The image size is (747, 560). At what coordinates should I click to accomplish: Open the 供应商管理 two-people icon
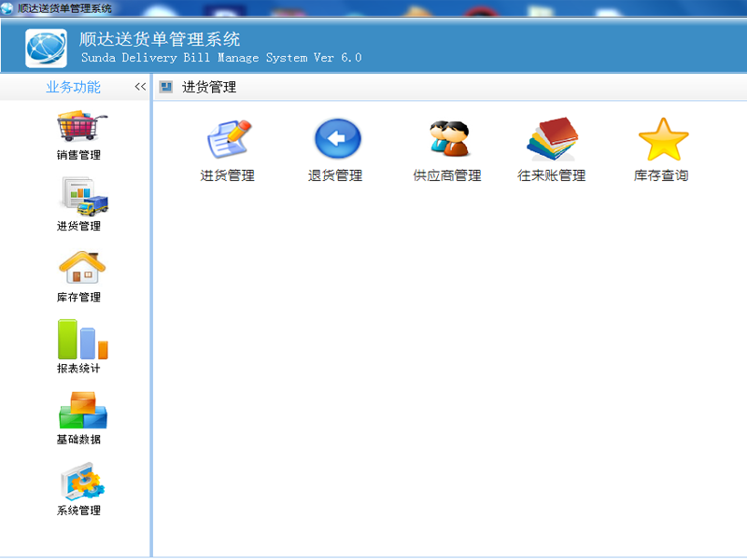(x=447, y=140)
